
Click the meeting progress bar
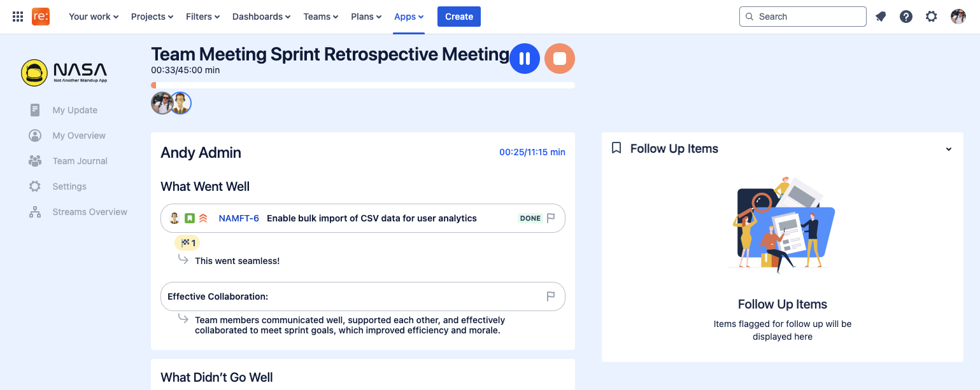363,85
